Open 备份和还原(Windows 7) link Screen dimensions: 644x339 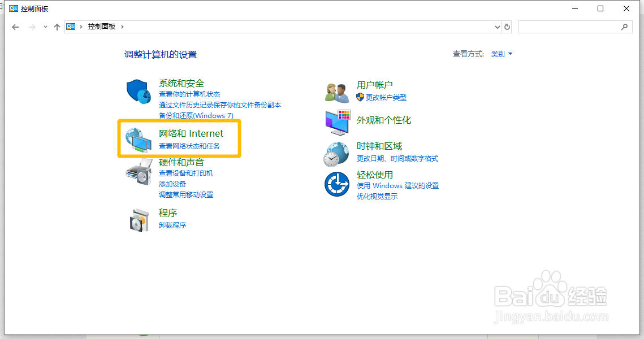click(x=196, y=116)
